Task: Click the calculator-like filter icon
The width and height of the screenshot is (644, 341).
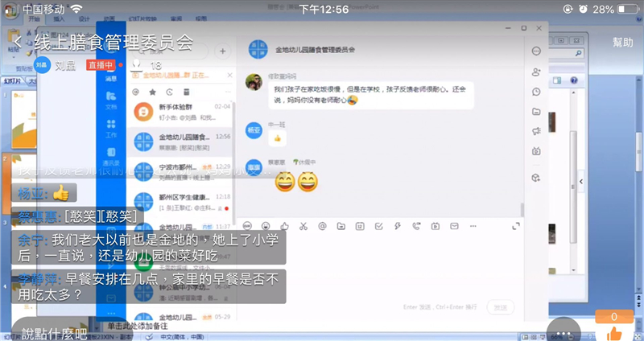Action: 187,92
